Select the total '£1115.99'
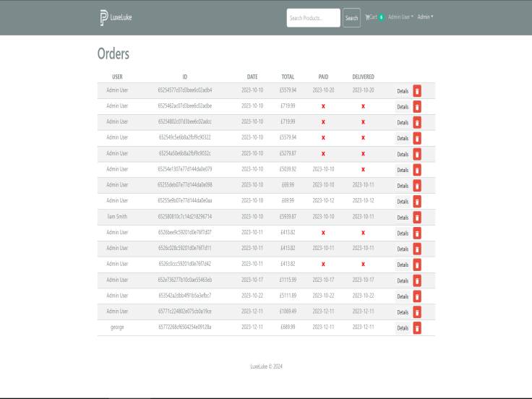 click(288, 280)
